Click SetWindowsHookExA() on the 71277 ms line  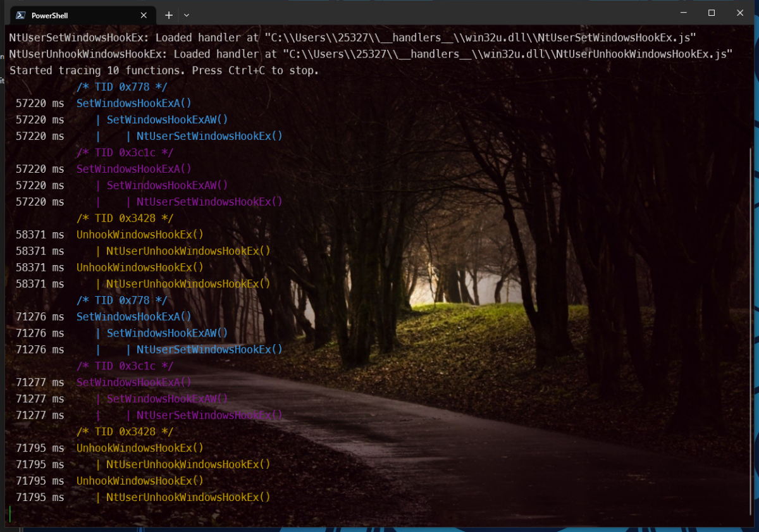tap(134, 382)
